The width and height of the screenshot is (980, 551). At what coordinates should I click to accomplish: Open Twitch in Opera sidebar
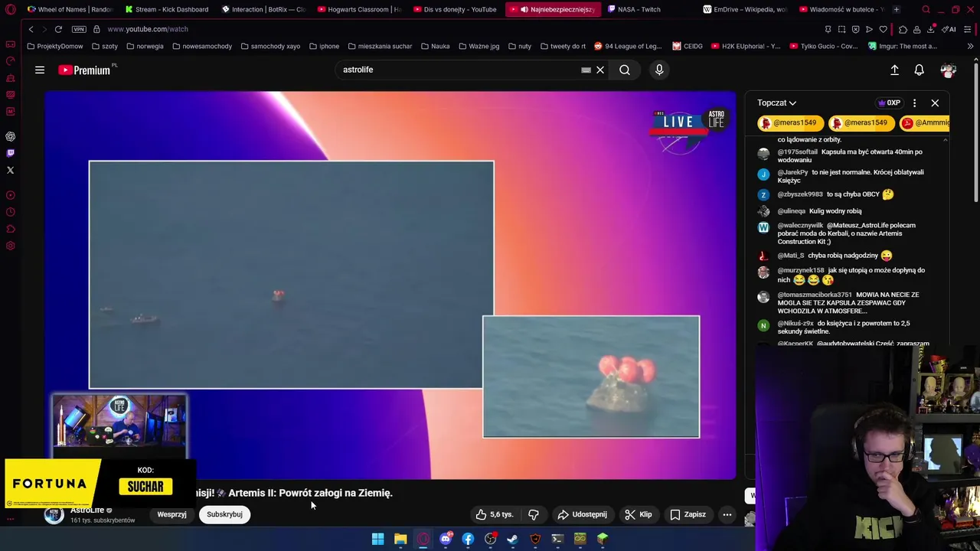click(11, 153)
